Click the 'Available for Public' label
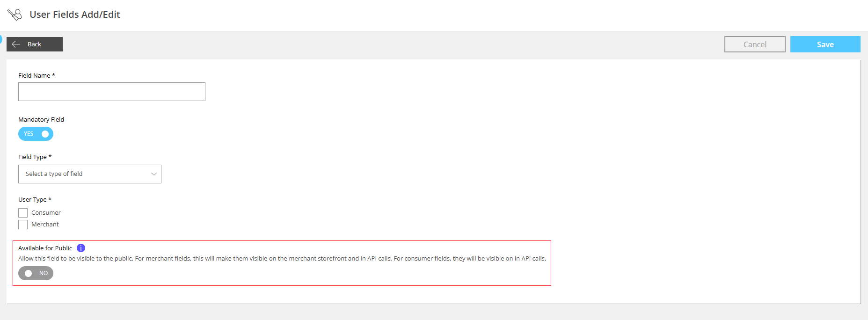Screen dimensions: 868x320 45,248
